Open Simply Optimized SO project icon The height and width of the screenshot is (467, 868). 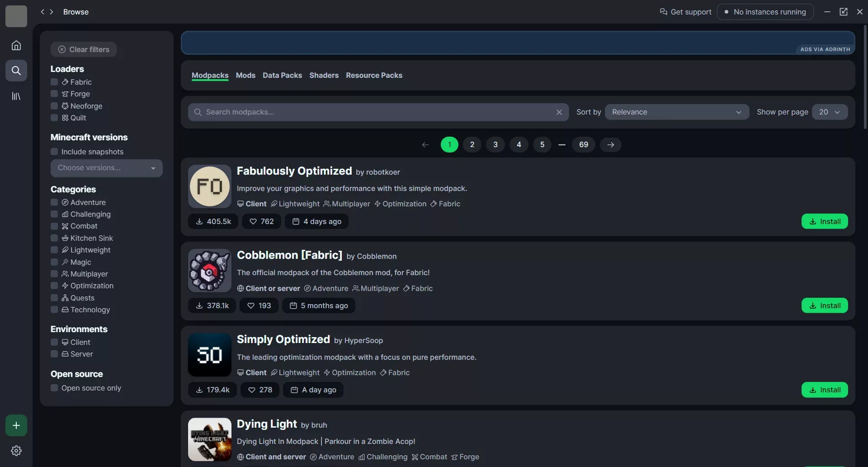click(x=210, y=355)
